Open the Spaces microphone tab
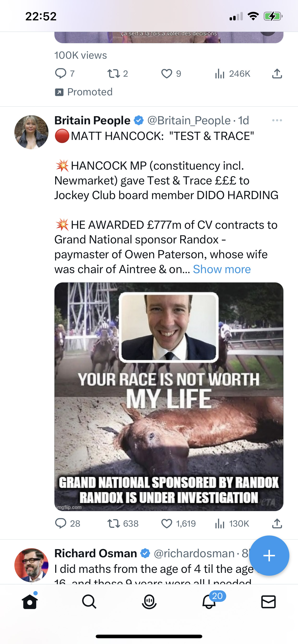The width and height of the screenshot is (298, 644). (x=149, y=602)
